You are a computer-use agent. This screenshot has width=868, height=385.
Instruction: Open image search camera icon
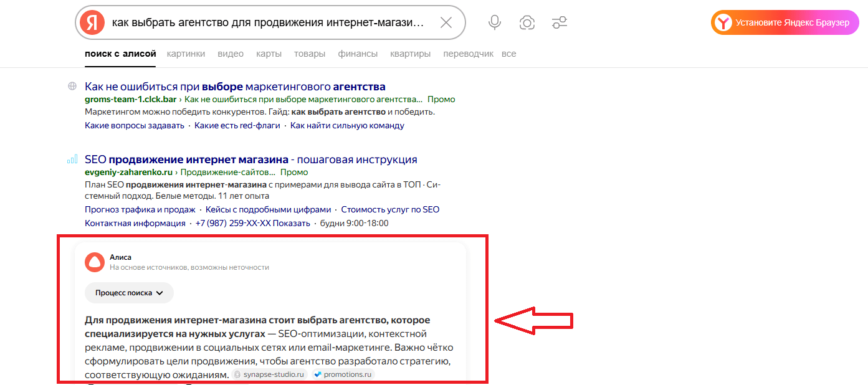(527, 23)
